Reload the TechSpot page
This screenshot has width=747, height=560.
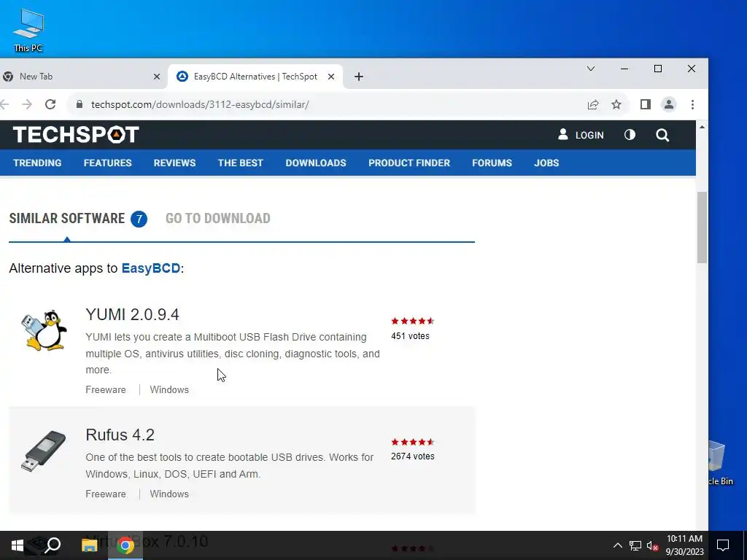point(50,104)
